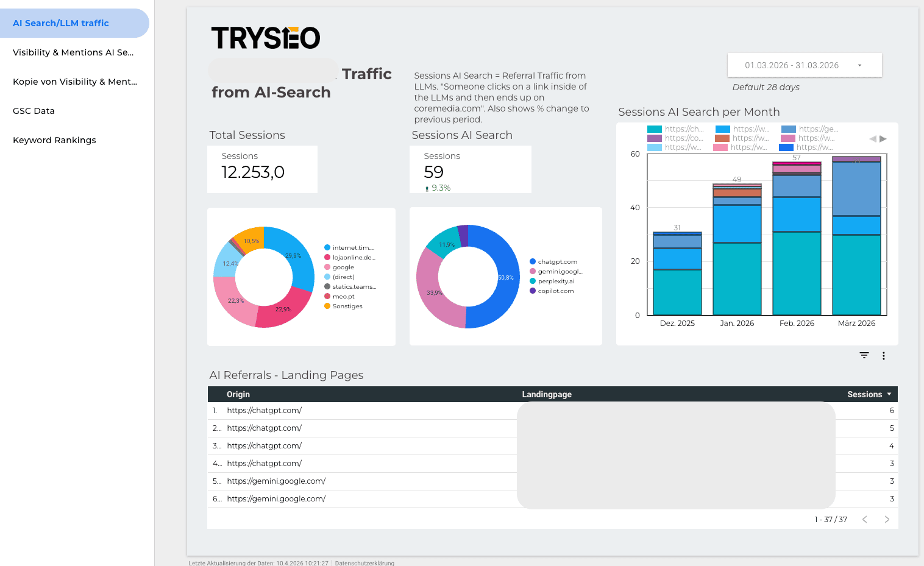Click the https://gemini.google.com/ link in row 5
The height and width of the screenshot is (566, 924).
[276, 481]
